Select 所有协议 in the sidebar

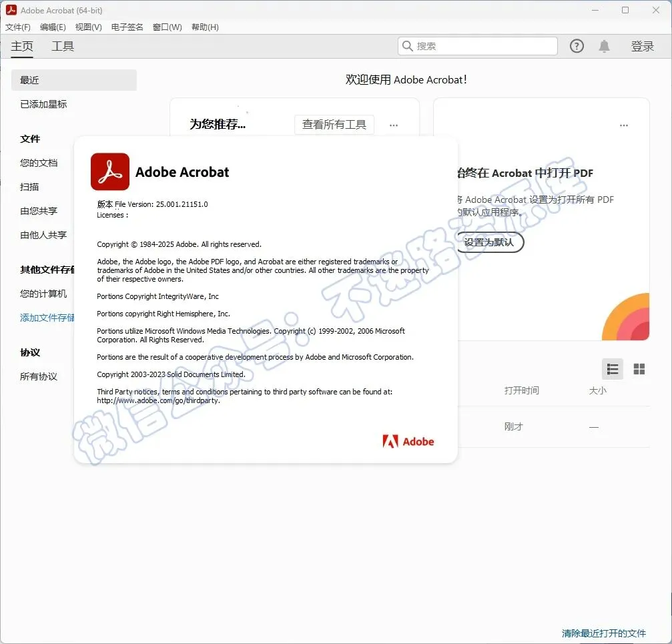(39, 376)
